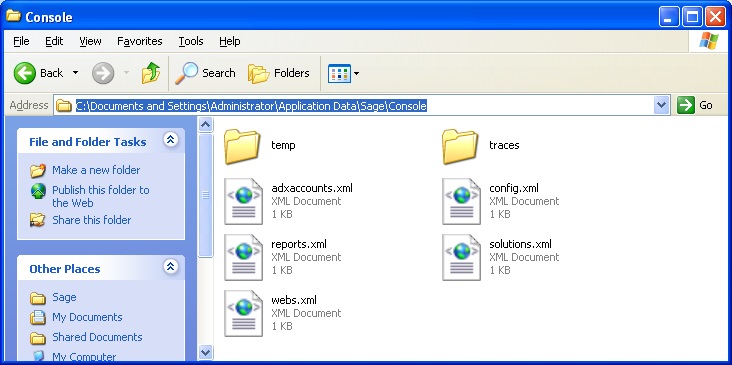Click Share this folder link
Screen dimensions: 732x365
point(92,220)
